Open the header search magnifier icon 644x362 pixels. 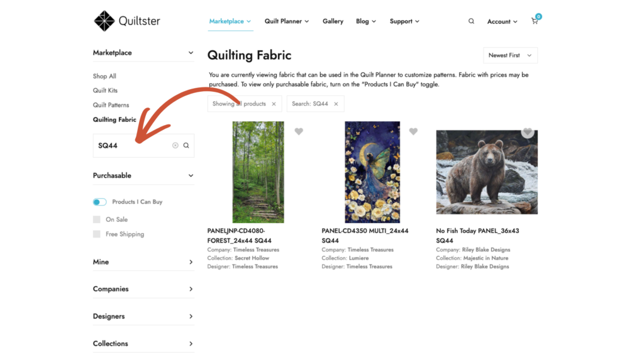coord(471,21)
